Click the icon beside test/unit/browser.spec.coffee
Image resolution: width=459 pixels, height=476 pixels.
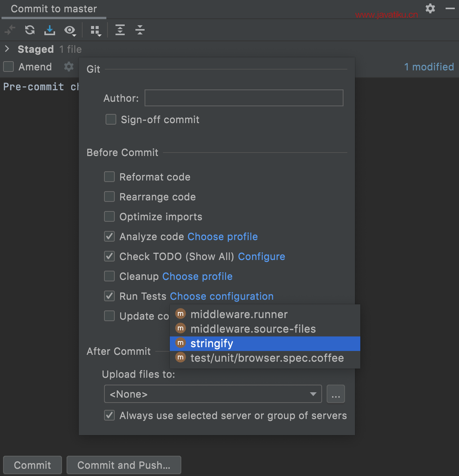tap(181, 357)
